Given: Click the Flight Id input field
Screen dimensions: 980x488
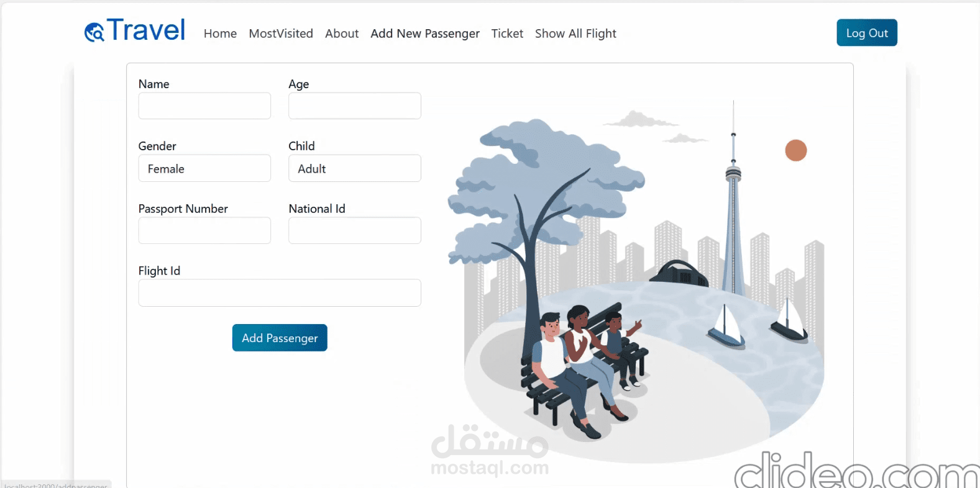Looking at the screenshot, I should click(280, 293).
